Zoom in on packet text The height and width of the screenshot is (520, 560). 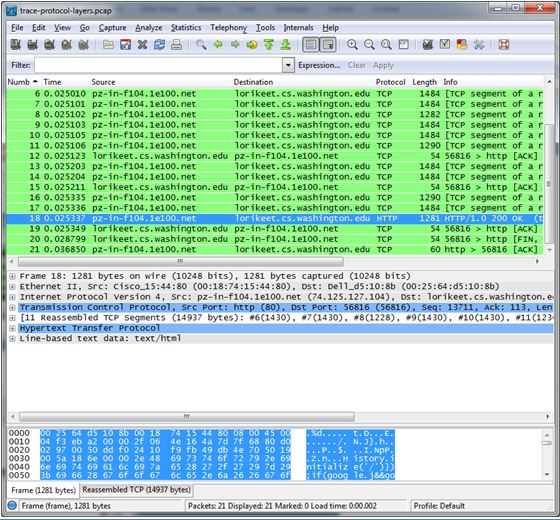tap(352, 45)
